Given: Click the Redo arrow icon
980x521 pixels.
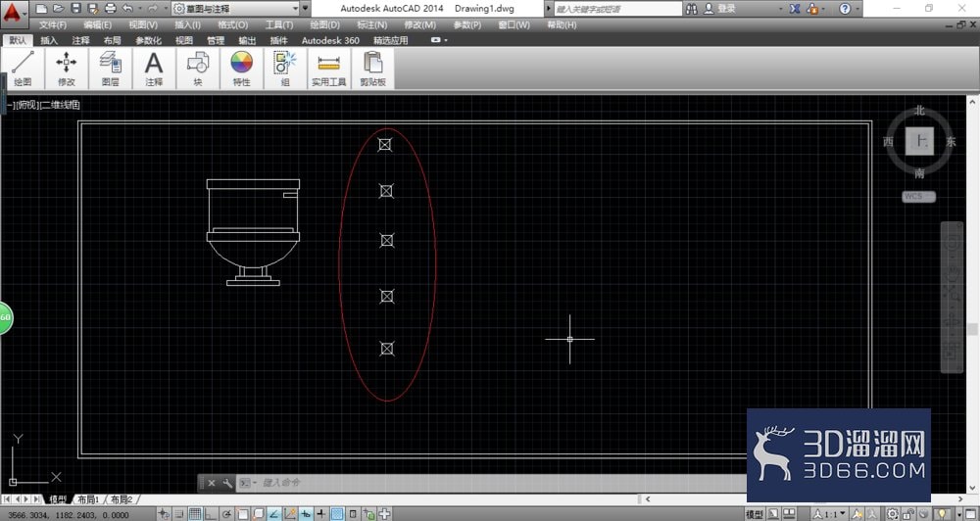Looking at the screenshot, I should point(153,9).
